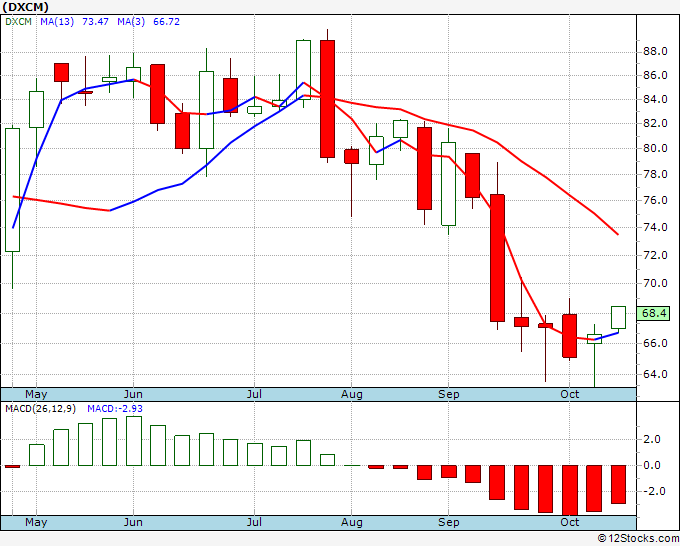Click the 68.4 current price tag
This screenshot has height=546, width=680.
tap(654, 313)
